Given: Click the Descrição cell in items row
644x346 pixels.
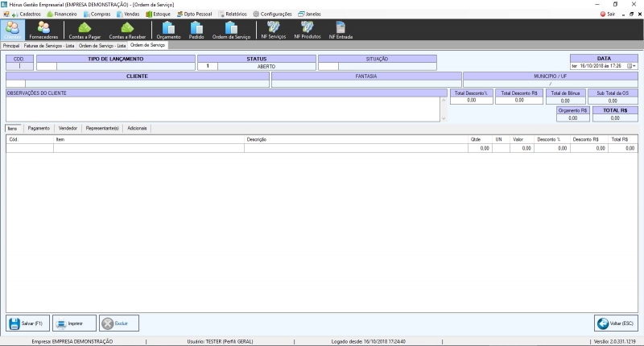Looking at the screenshot, I should pyautogui.click(x=356, y=148).
